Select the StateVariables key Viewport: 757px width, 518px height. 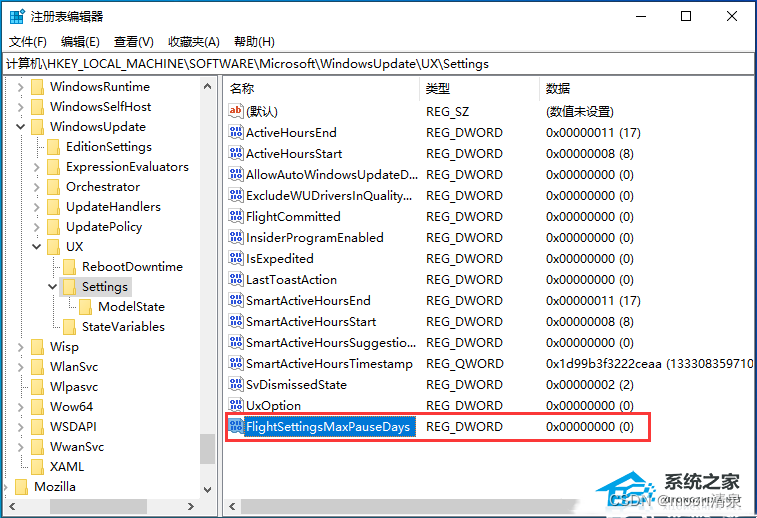click(123, 327)
